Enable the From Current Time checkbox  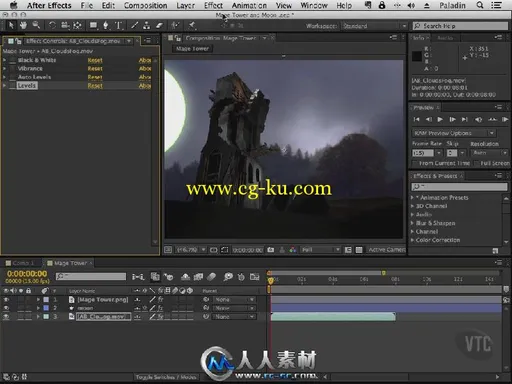415,163
